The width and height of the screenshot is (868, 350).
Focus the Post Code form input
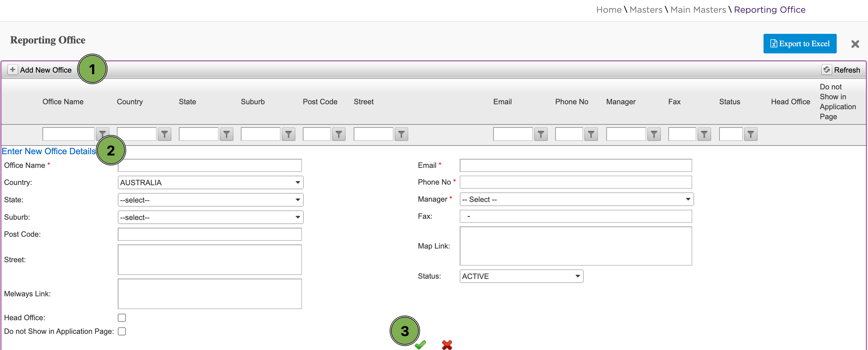[210, 234]
